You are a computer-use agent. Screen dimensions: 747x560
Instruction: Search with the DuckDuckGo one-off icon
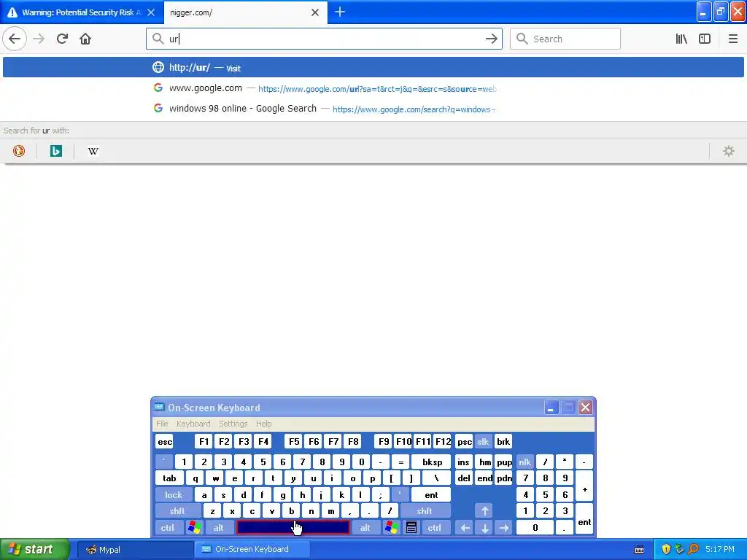[x=18, y=151]
